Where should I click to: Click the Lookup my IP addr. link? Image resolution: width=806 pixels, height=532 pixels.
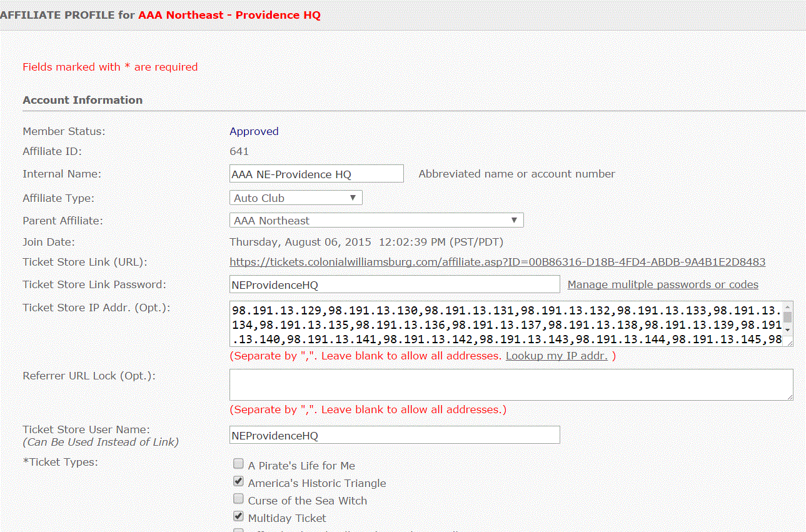557,356
